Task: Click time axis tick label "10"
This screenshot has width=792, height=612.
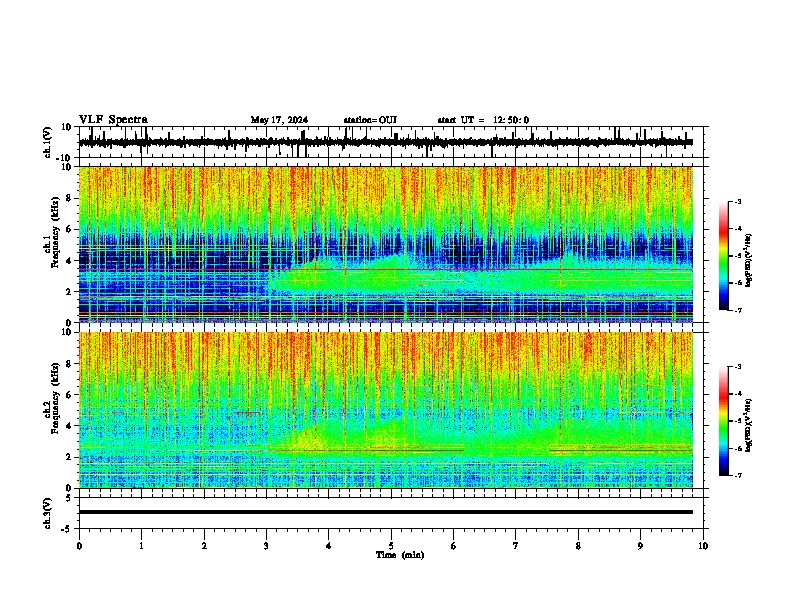Action: click(703, 546)
